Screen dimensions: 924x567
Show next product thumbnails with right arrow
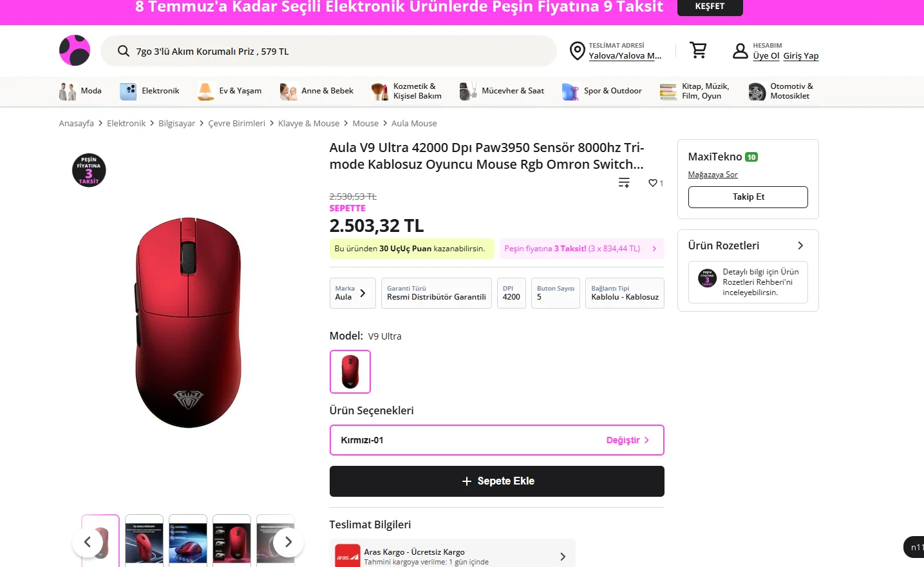[x=288, y=543]
